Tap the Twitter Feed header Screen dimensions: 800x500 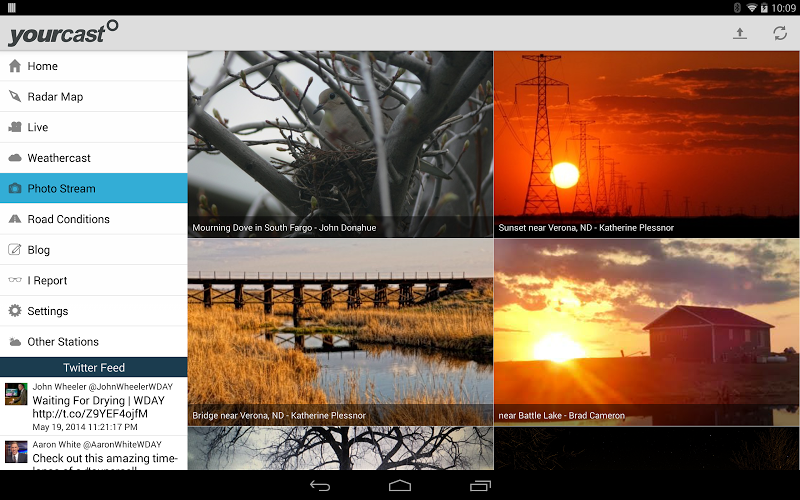pos(94,367)
